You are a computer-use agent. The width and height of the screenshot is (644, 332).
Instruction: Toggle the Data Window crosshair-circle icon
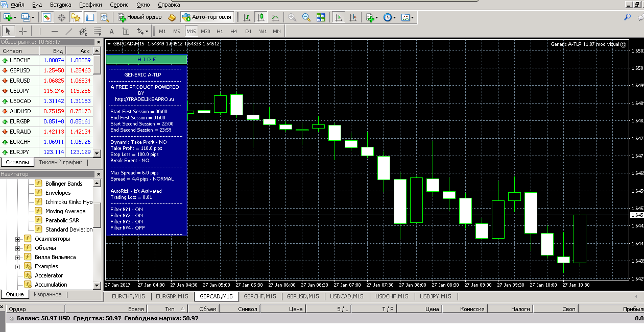[61, 17]
